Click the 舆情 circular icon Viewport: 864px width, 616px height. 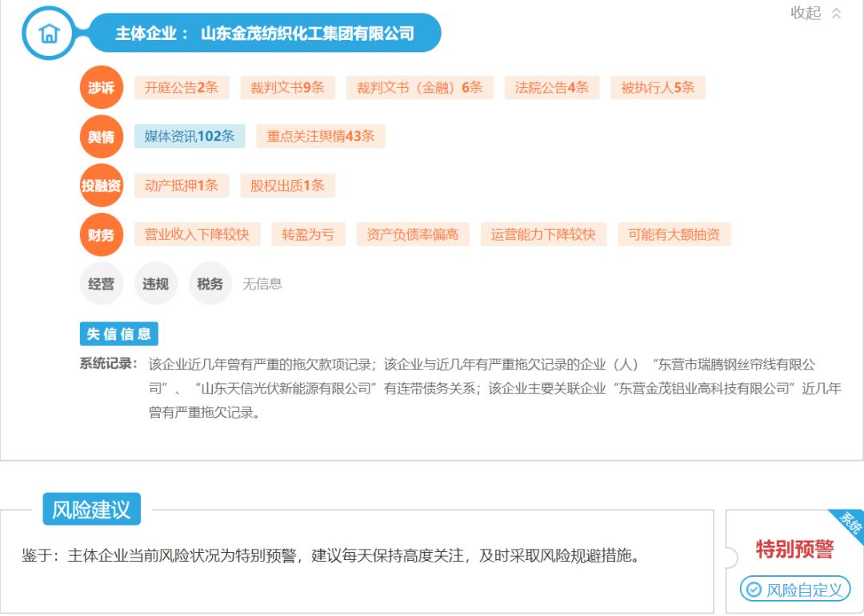pos(101,136)
